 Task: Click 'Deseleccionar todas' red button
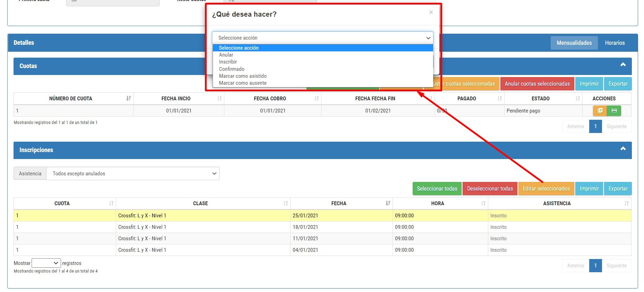click(490, 189)
